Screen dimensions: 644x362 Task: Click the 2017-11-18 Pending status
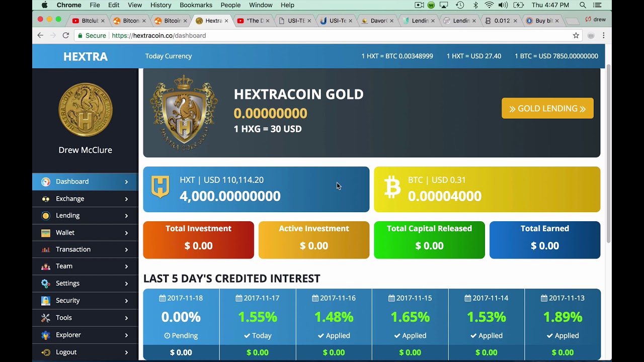pos(181,335)
